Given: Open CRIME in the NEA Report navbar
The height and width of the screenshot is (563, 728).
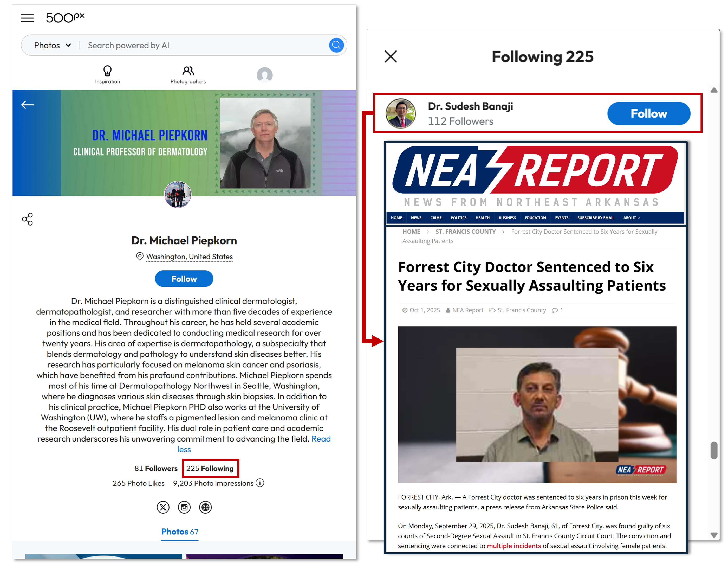Looking at the screenshot, I should pos(436,218).
